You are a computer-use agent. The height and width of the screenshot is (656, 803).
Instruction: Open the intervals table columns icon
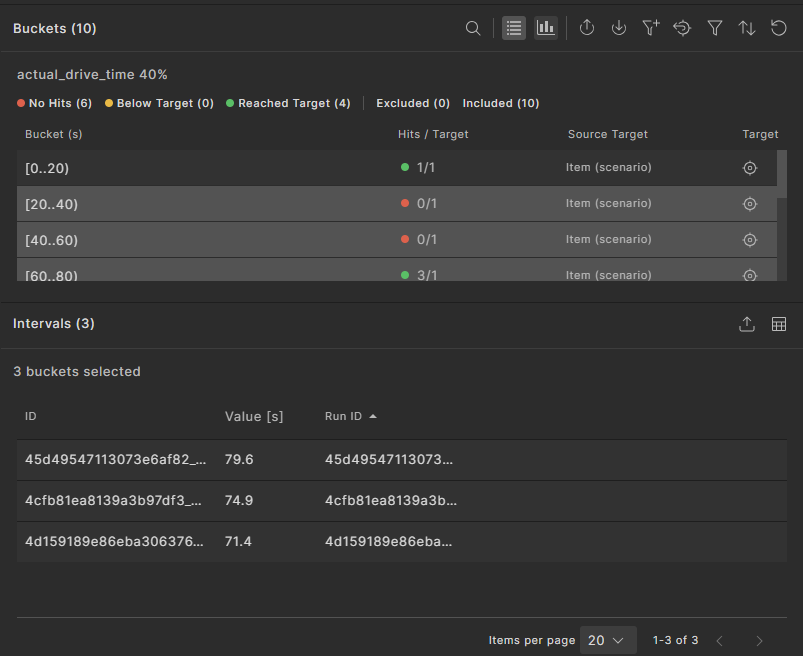779,324
